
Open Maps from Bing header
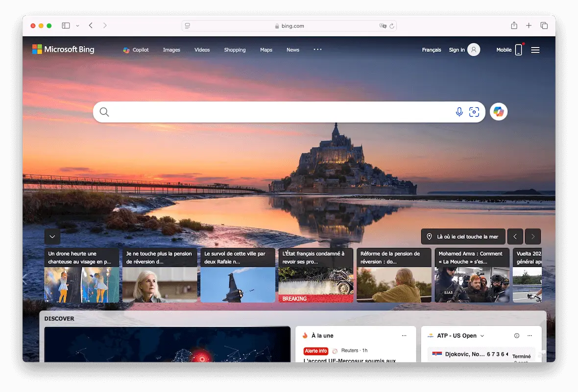[x=266, y=50]
